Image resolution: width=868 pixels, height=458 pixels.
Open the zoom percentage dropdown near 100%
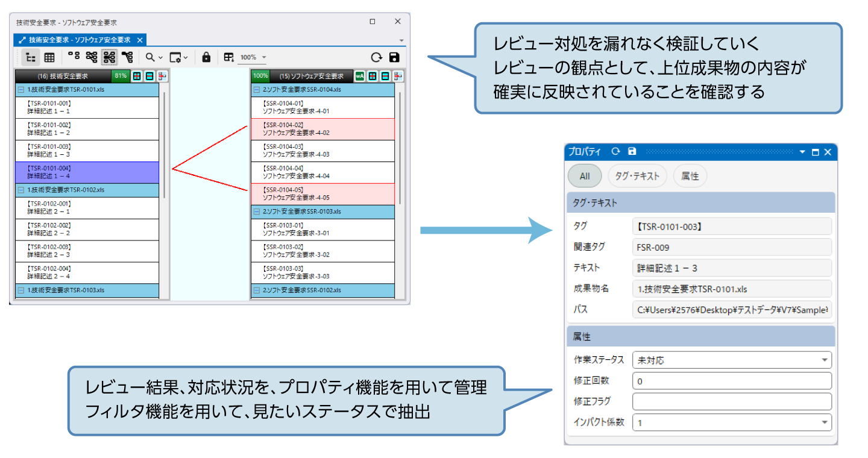(263, 57)
